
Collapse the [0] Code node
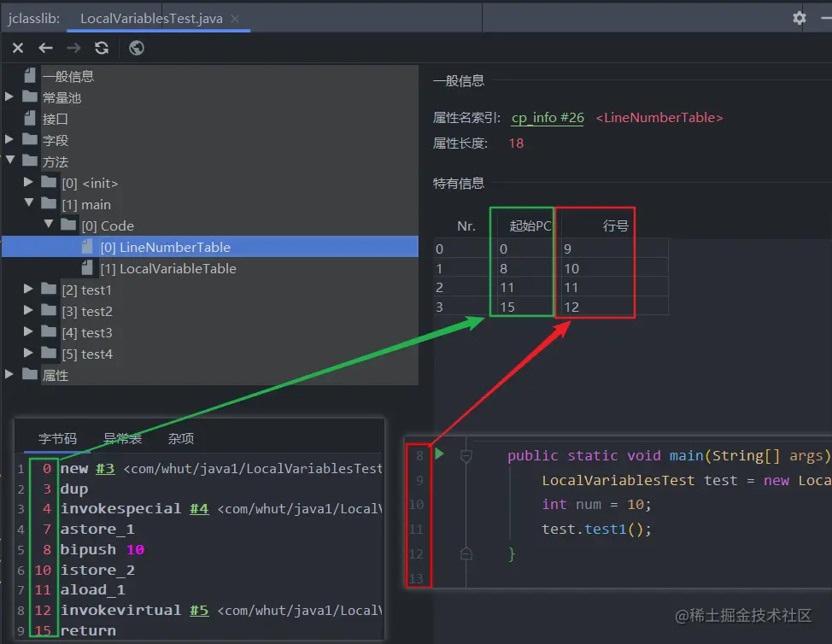49,224
